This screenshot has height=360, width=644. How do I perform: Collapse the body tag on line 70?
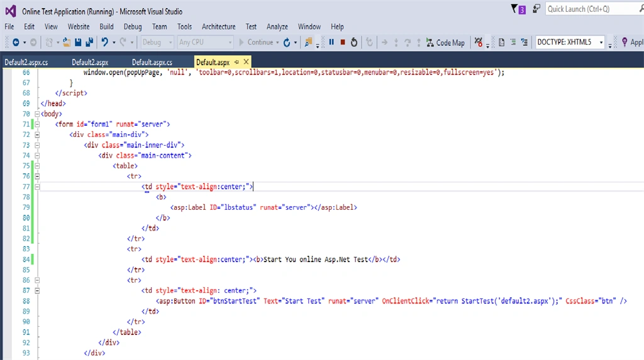coord(37,114)
